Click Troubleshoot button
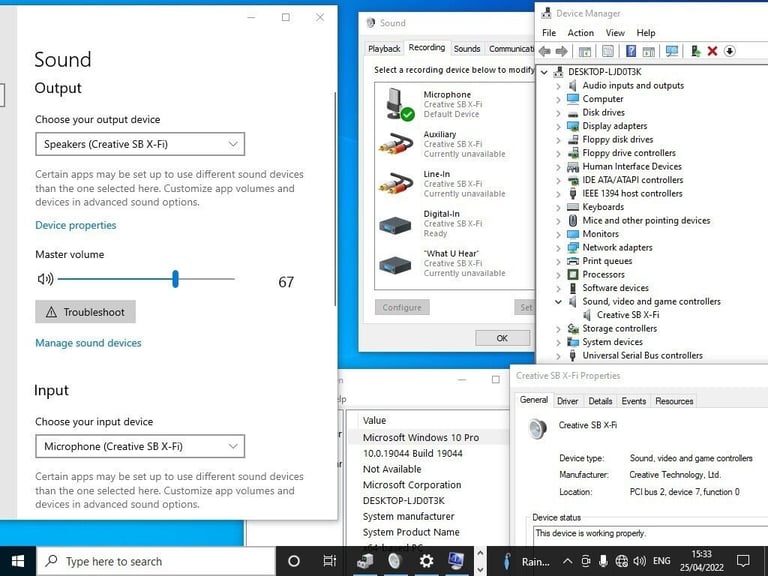This screenshot has width=768, height=576. tap(85, 312)
